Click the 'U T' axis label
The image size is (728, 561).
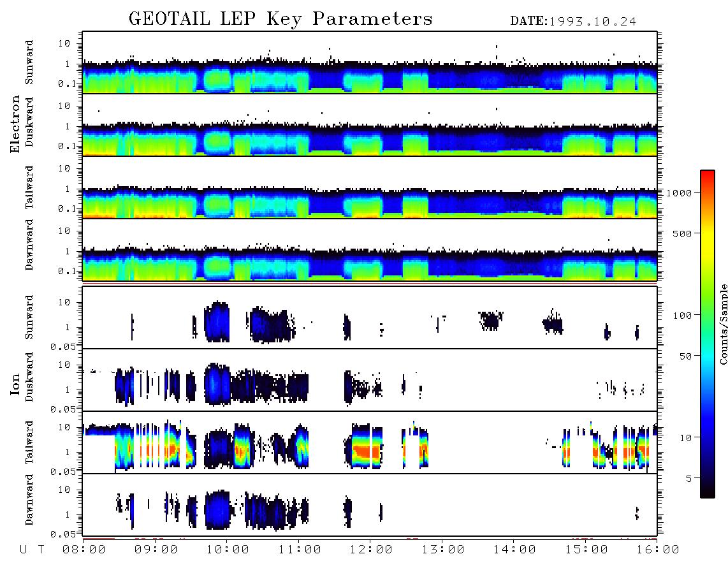pos(32,550)
